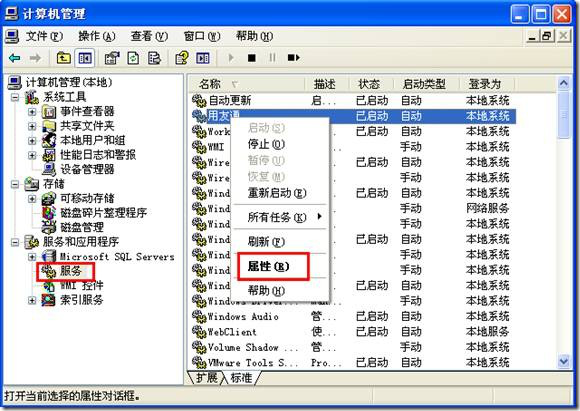Screen dimensions: 580x411
Task: Select the 本地用户和组 tree icon
Action: (49, 140)
